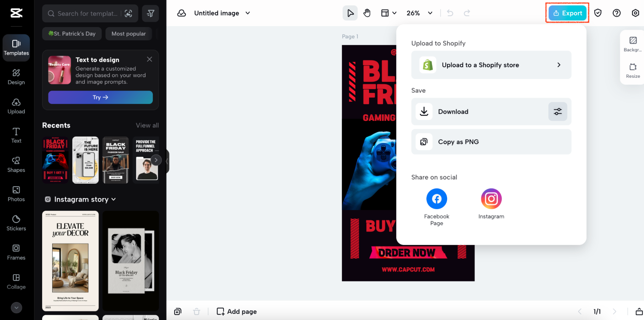
Task: Choose the Black Friday monochrome template
Action: [x=131, y=261]
